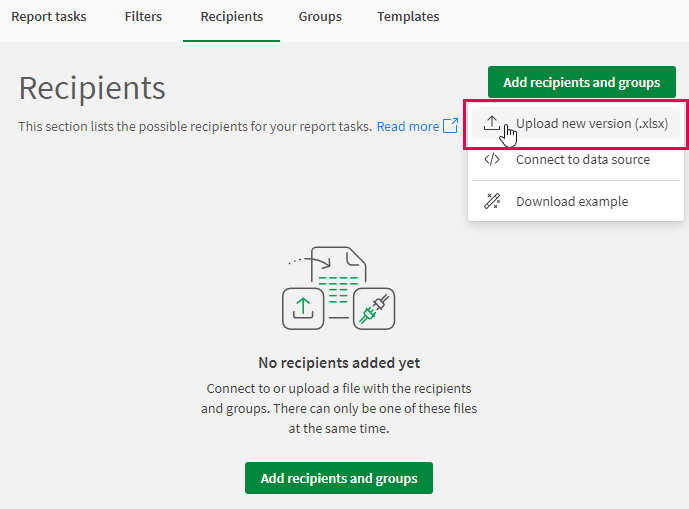The image size is (689, 509).
Task: Select Download example from the dropdown
Action: click(571, 202)
